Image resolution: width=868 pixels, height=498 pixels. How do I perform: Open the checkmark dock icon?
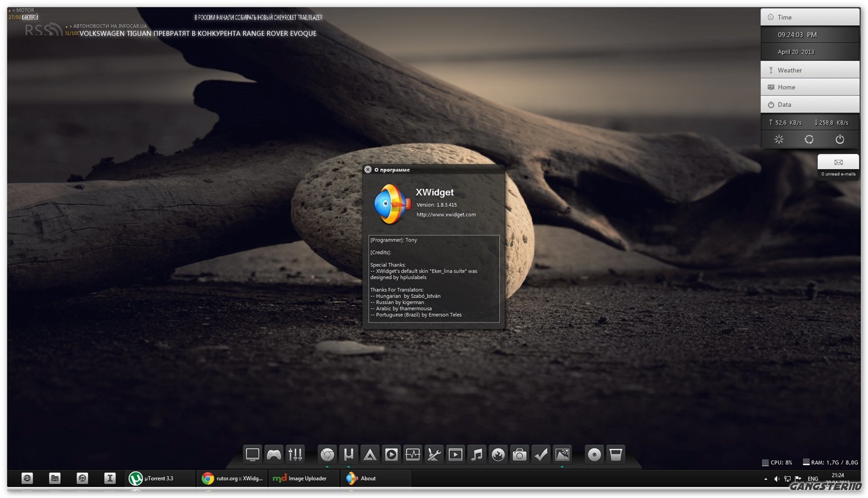coord(541,454)
